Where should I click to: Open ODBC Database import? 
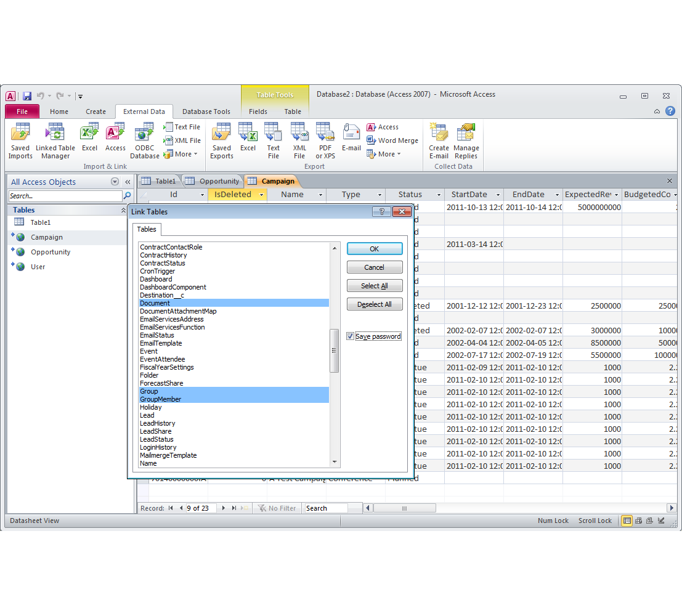(x=144, y=141)
